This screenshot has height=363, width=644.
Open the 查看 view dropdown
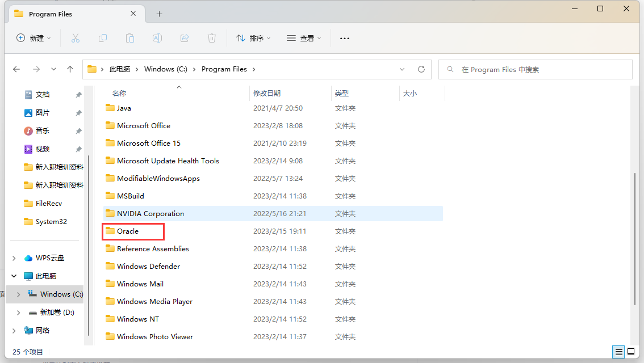click(x=304, y=38)
